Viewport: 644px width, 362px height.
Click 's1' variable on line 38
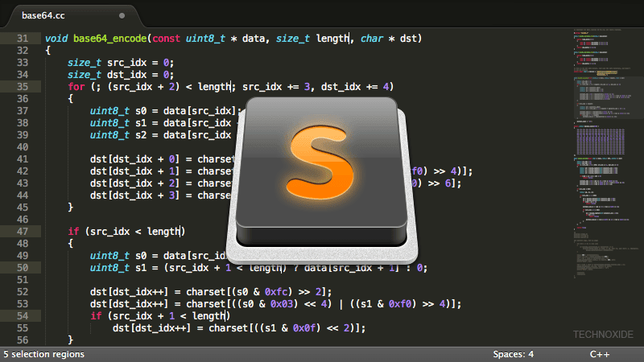(141, 123)
